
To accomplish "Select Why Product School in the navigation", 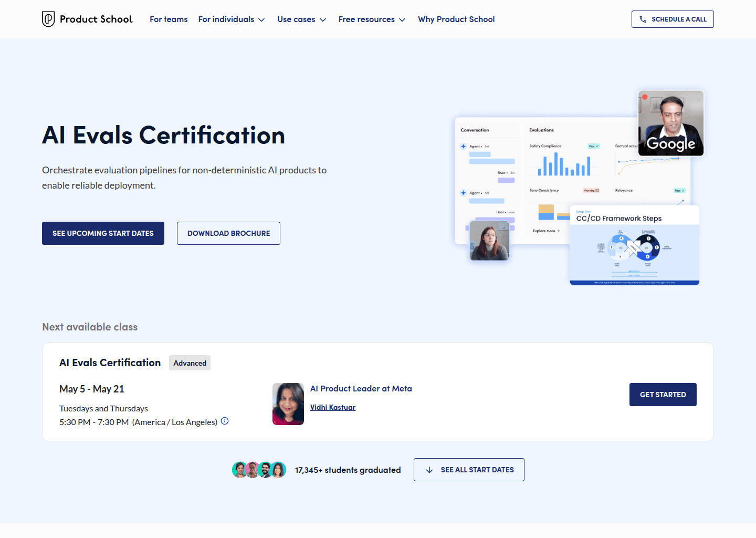I will pos(456,19).
